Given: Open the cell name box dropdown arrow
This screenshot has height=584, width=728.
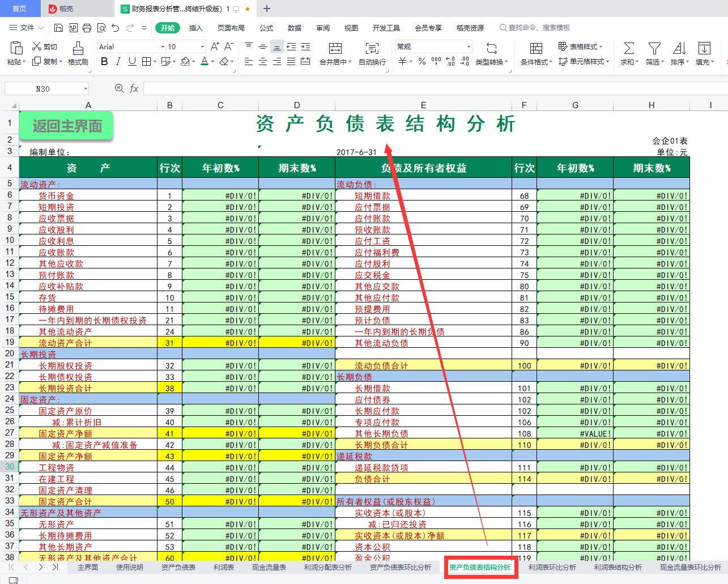Looking at the screenshot, I should 86,88.
